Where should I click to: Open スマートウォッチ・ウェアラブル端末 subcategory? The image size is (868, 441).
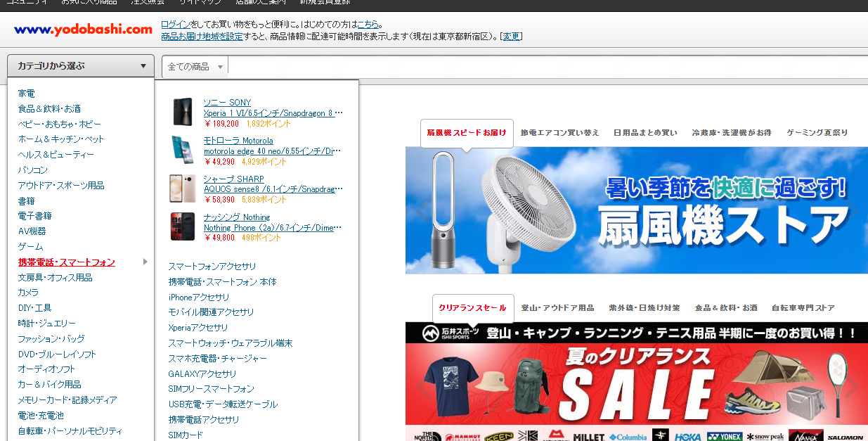click(x=231, y=343)
